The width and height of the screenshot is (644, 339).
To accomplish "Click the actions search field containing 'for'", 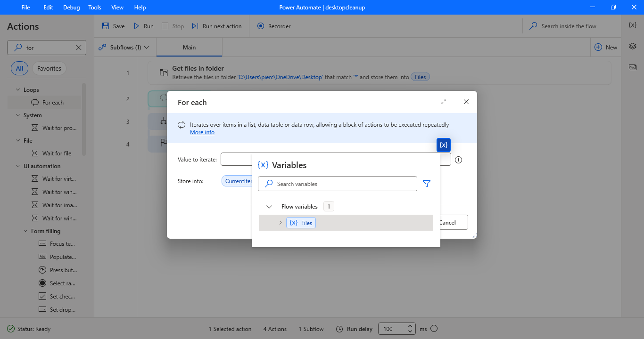I will pos(47,48).
